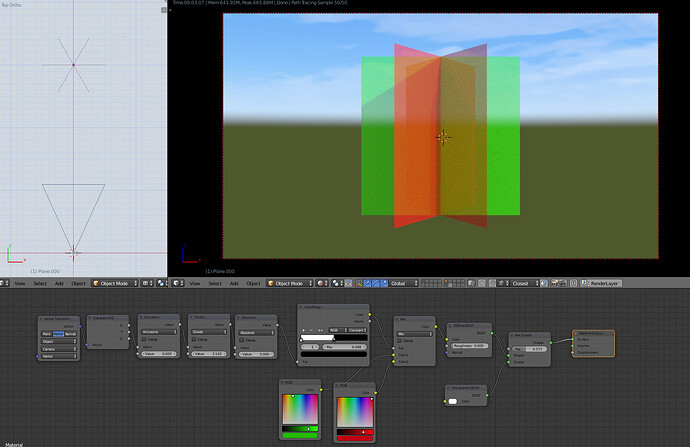Open Object convert-from dropdown in Vector Transform
Screen dimensions: 690x447
tap(59, 341)
